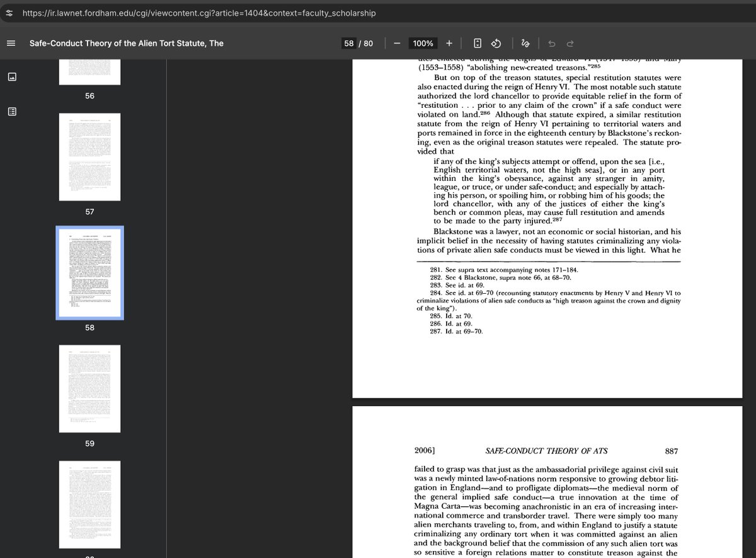Screen dimensions: 756x558
Task: Open the page 59 thumbnail
Action: pos(89,389)
